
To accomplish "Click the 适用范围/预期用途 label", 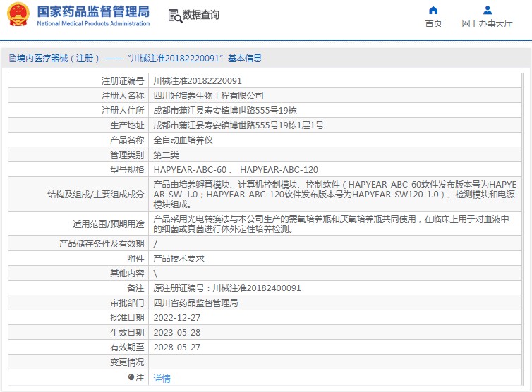I will click(x=109, y=223).
